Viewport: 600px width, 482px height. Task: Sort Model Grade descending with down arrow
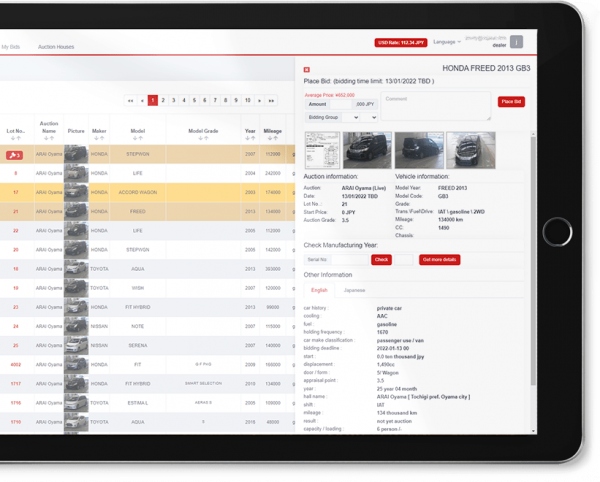pyautogui.click(x=201, y=138)
